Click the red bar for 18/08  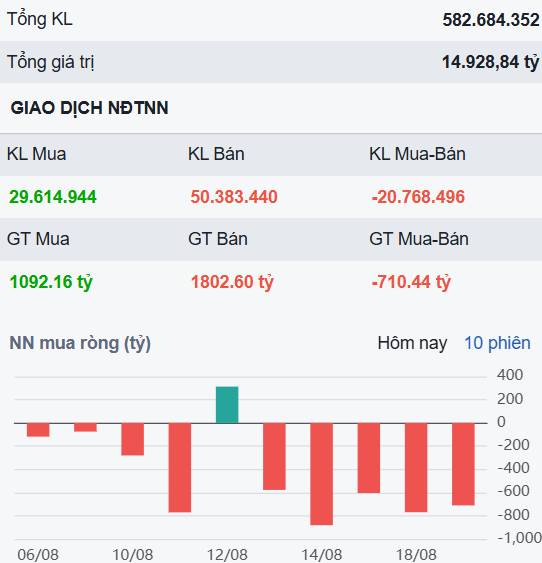[x=416, y=468]
